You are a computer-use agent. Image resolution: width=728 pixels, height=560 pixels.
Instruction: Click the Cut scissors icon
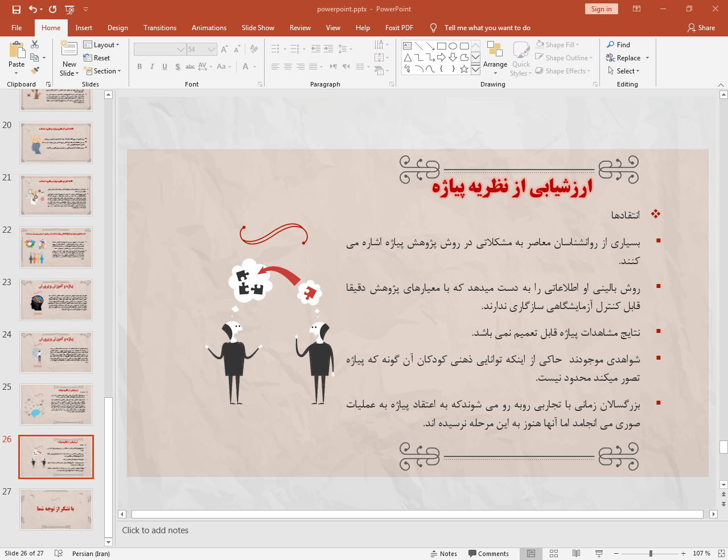pyautogui.click(x=35, y=44)
